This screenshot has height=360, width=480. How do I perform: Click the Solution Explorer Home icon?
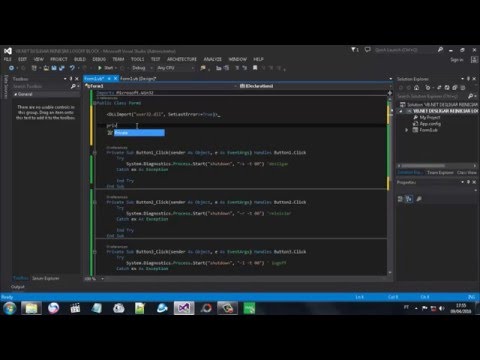coord(416,88)
